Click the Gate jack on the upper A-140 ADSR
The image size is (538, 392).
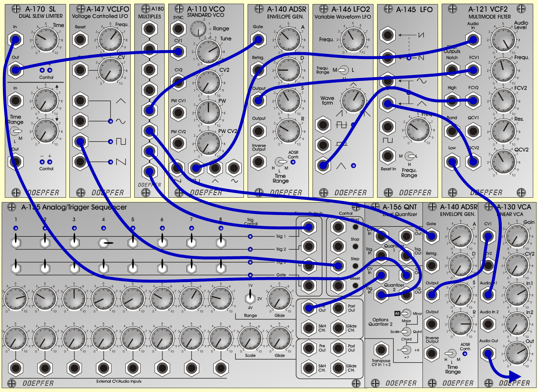click(x=258, y=39)
